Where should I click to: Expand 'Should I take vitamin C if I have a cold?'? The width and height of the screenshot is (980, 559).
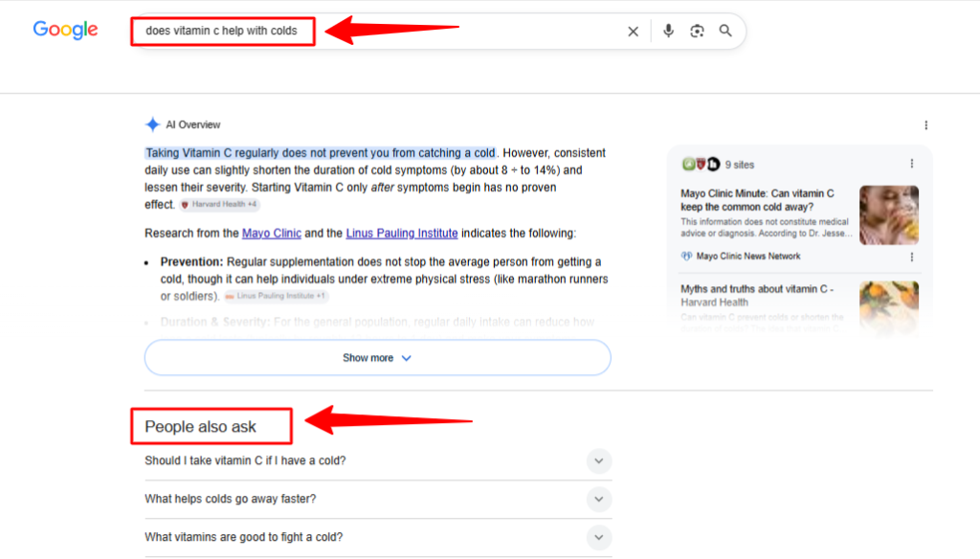(378, 460)
